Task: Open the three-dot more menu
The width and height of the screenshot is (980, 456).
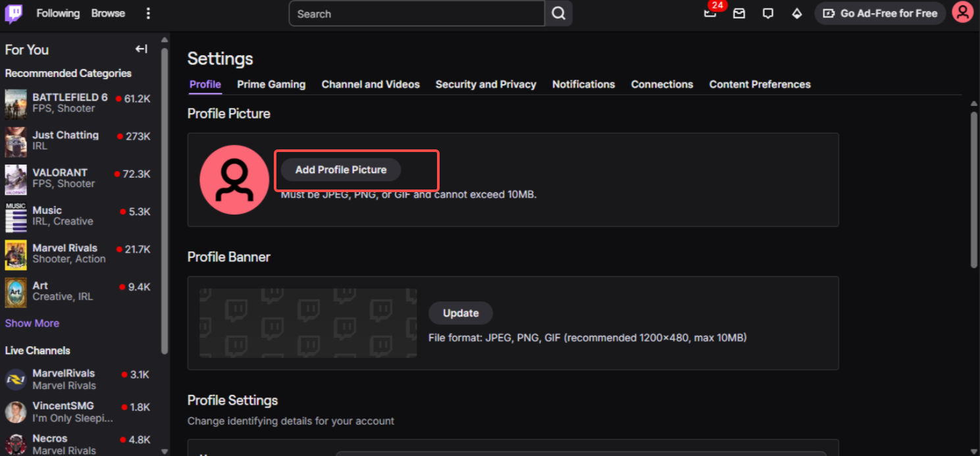Action: pyautogui.click(x=148, y=13)
